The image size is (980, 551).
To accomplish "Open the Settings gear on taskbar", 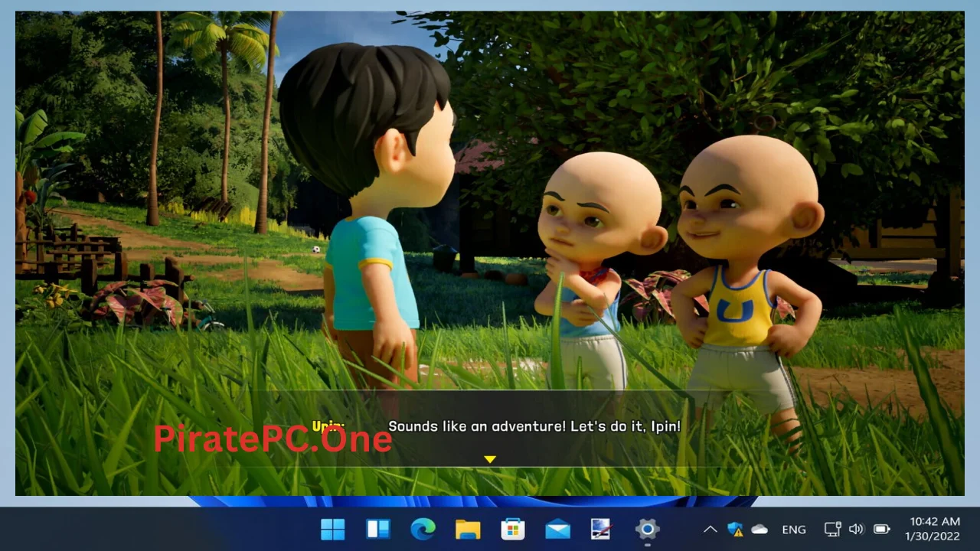I will tap(647, 529).
